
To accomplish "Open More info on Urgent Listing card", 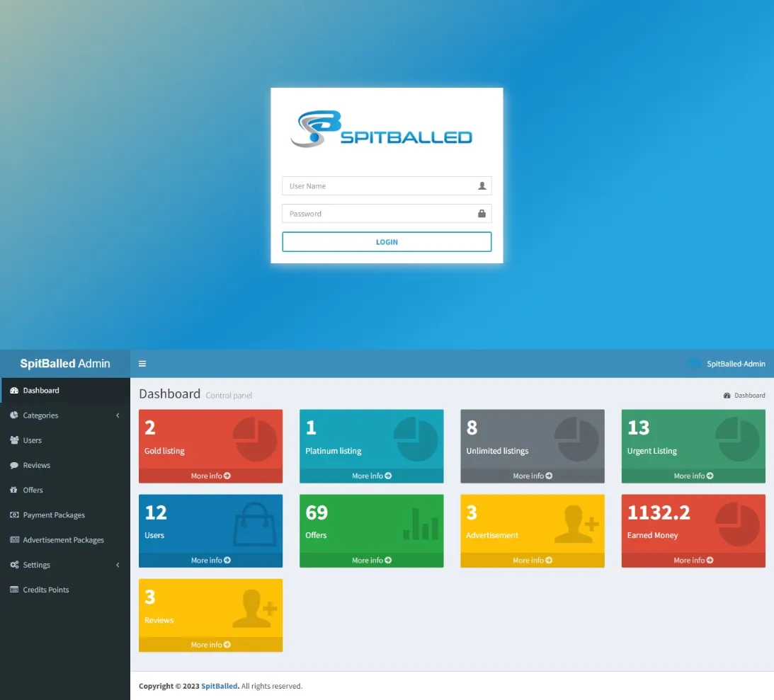I will 693,476.
